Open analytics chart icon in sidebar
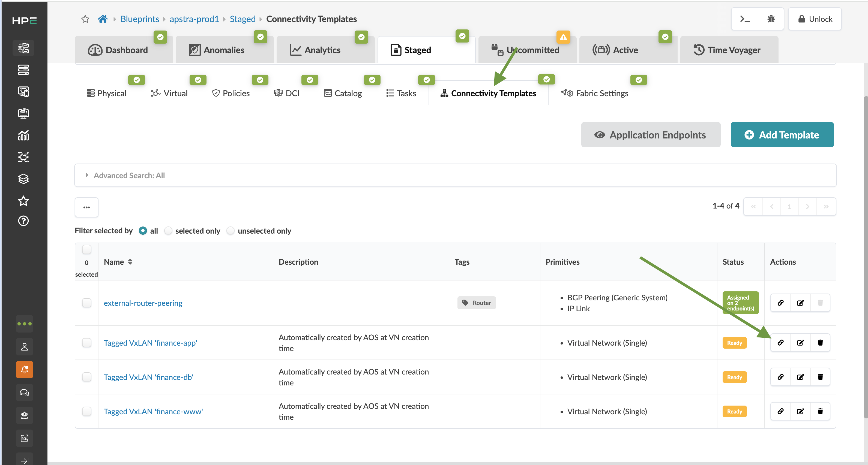 click(23, 135)
